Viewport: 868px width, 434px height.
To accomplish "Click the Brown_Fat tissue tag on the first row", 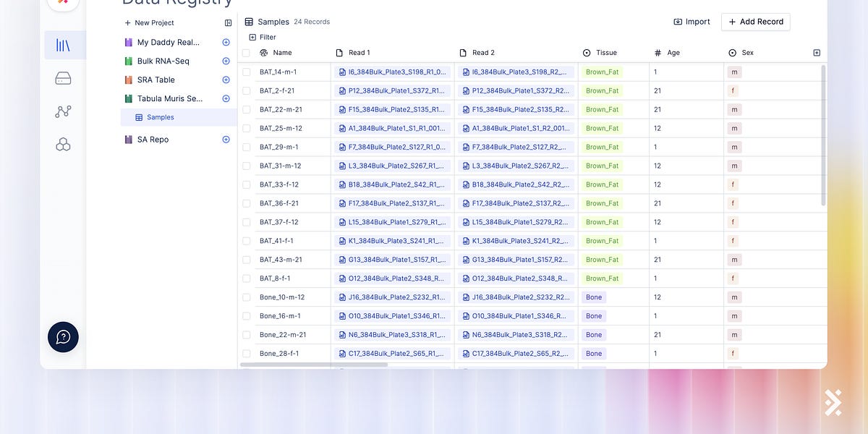I will 601,72.
